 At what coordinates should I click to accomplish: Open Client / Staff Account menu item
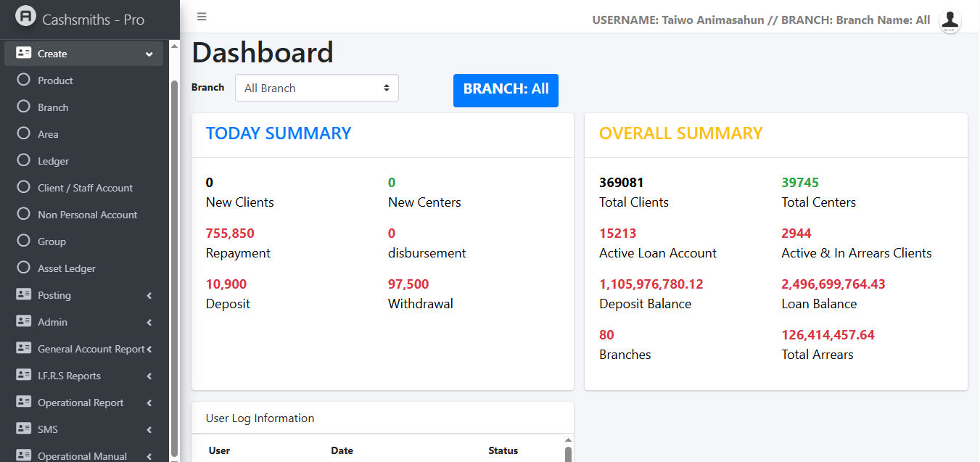click(x=85, y=188)
